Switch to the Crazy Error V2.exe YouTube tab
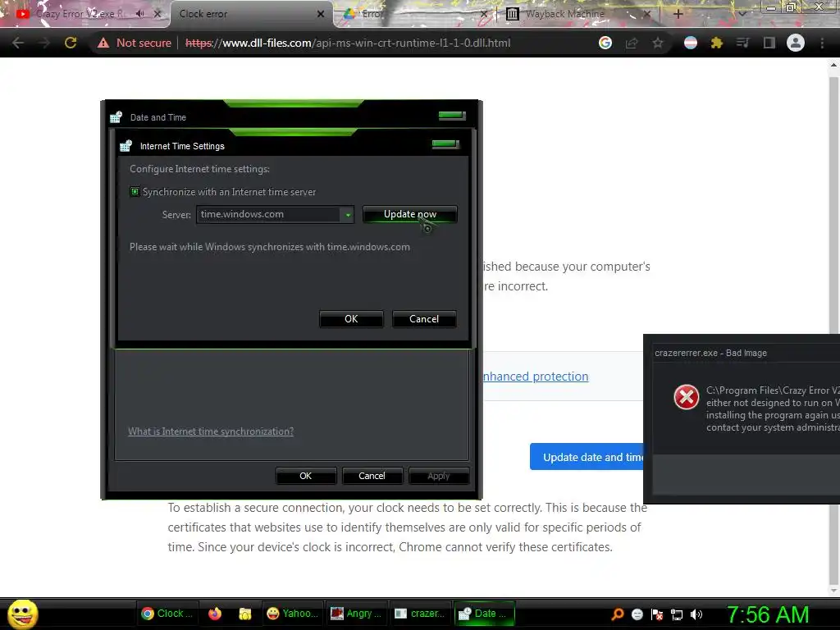The width and height of the screenshot is (840, 630). [80, 14]
